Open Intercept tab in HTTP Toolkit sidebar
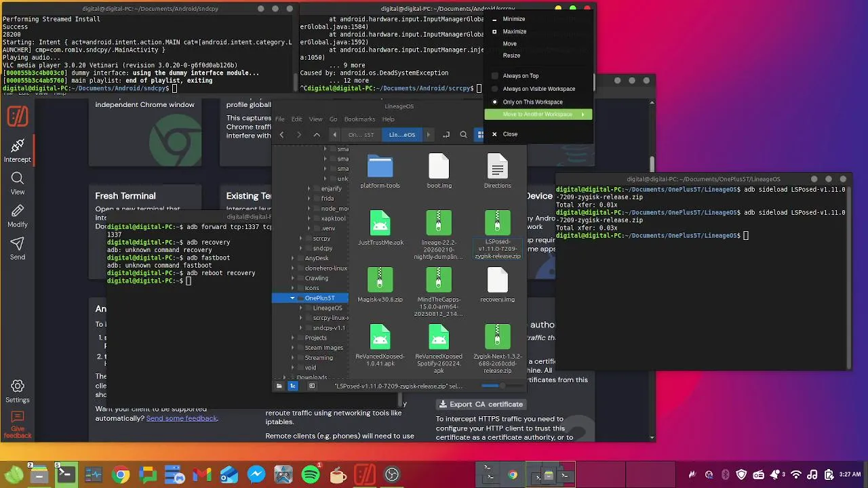Viewport: 868px width, 488px height. pos(18,150)
